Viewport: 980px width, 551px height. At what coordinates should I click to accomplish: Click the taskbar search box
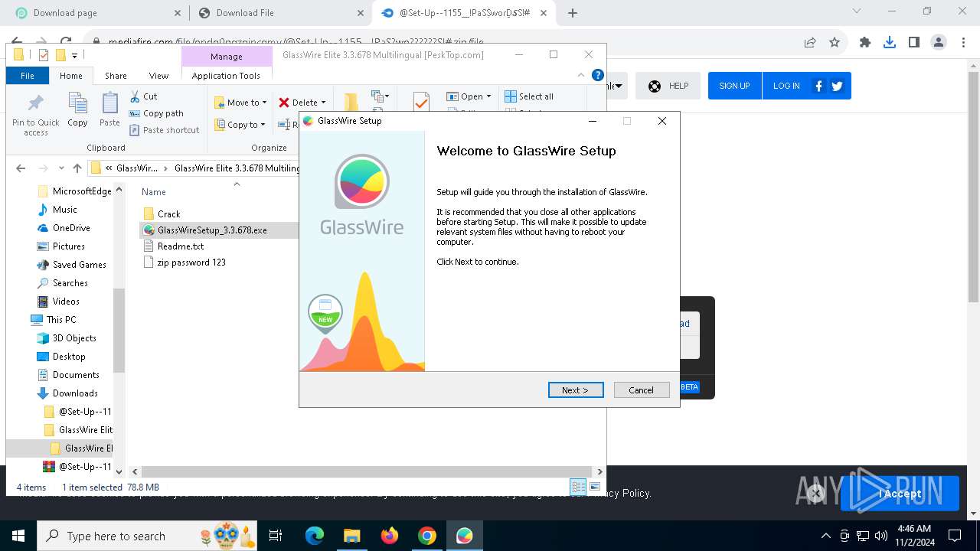[147, 536]
